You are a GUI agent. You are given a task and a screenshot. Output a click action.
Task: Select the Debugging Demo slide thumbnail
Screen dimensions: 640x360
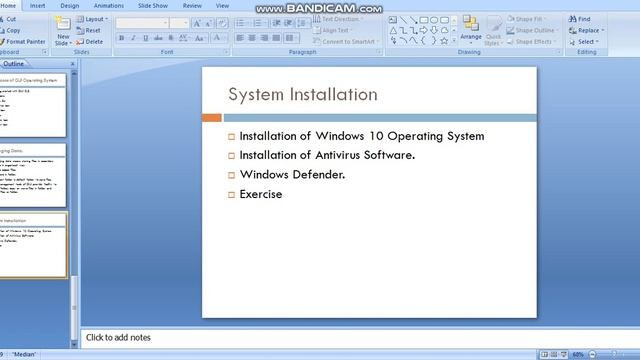click(x=33, y=175)
